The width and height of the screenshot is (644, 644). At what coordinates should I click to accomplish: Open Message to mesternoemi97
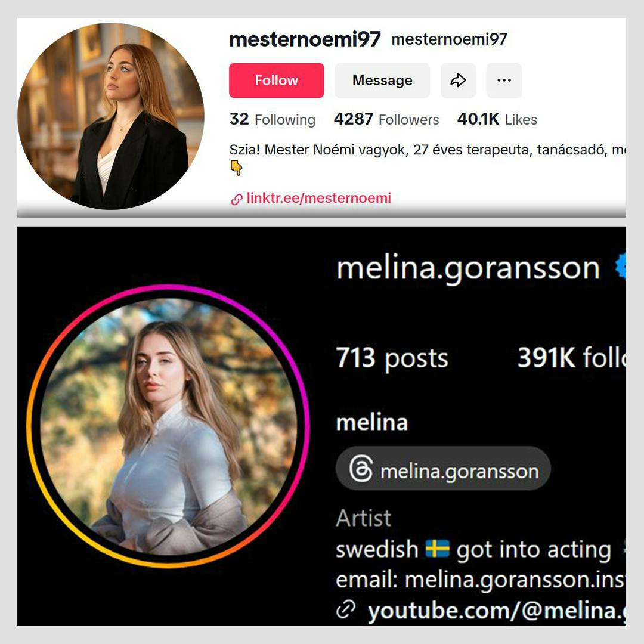[382, 80]
